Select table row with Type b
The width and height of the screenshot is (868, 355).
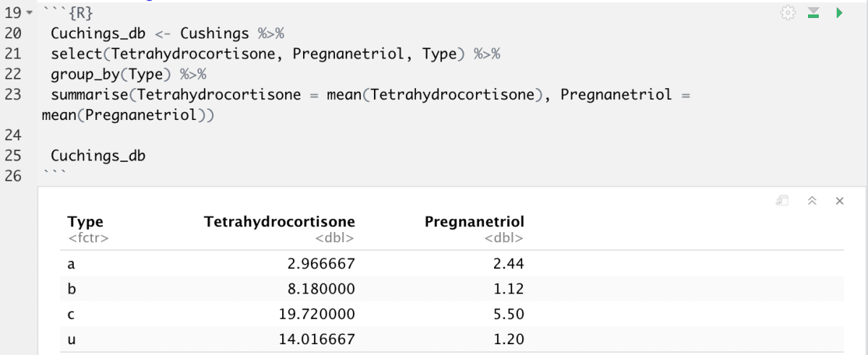click(x=452, y=289)
